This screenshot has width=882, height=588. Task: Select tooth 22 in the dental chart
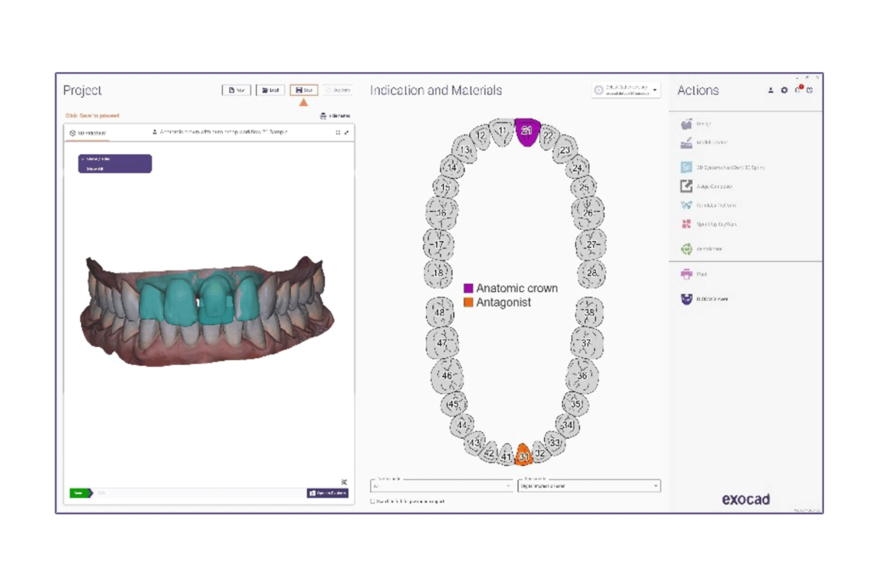point(548,136)
